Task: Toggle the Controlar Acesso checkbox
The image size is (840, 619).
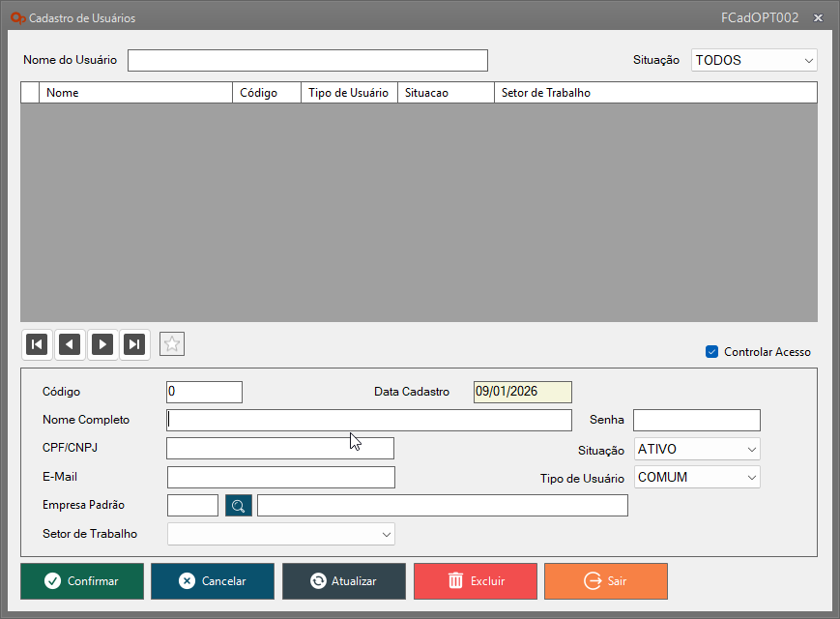Action: point(712,352)
